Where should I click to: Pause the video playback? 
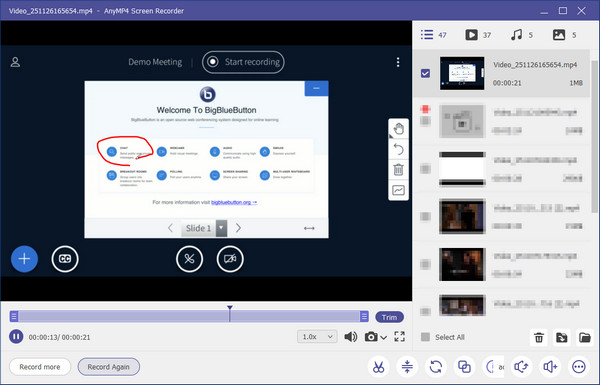[x=16, y=337]
